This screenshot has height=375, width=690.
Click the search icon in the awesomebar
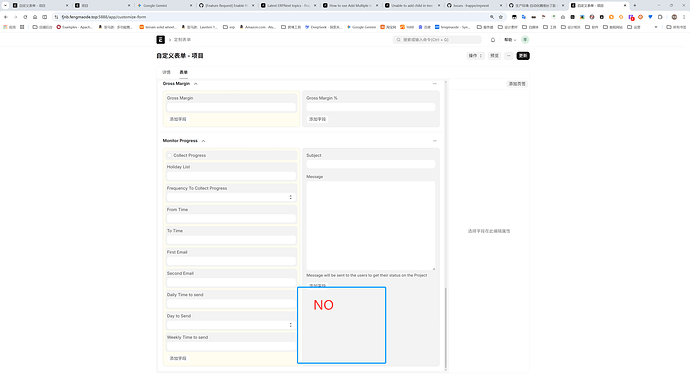click(x=398, y=40)
